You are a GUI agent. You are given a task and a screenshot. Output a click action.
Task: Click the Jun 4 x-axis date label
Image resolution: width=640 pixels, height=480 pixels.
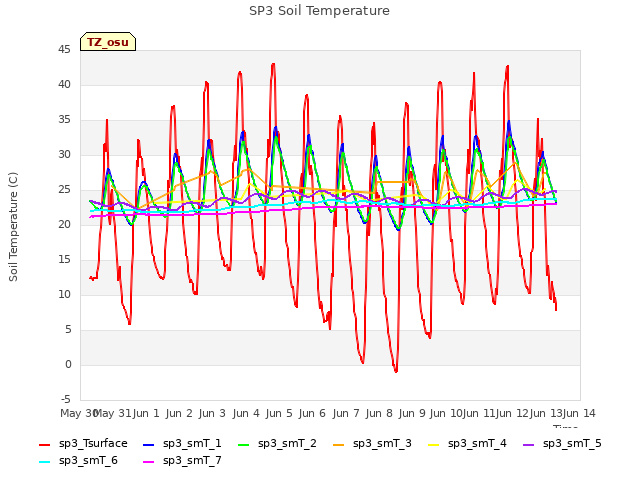pyautogui.click(x=246, y=413)
